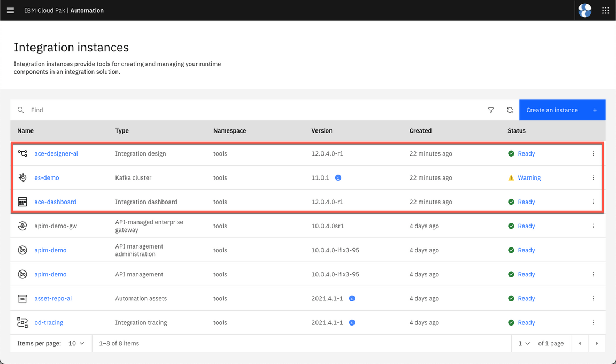The width and height of the screenshot is (616, 364).
Task: Expand the Items per page dropdown
Action: click(x=76, y=343)
